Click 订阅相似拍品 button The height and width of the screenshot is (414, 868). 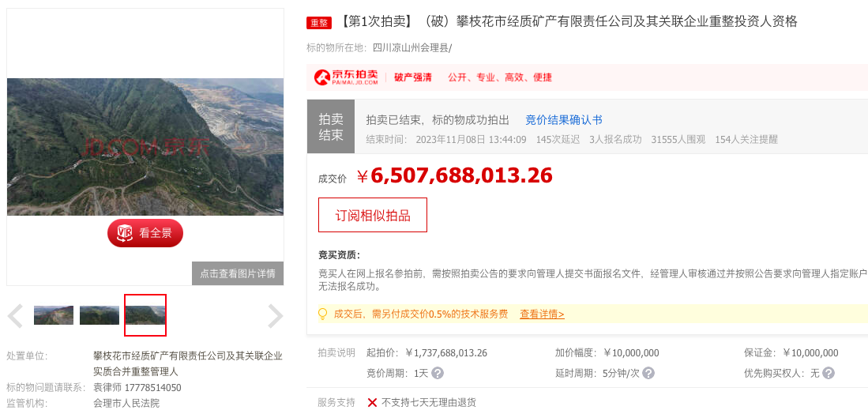373,215
